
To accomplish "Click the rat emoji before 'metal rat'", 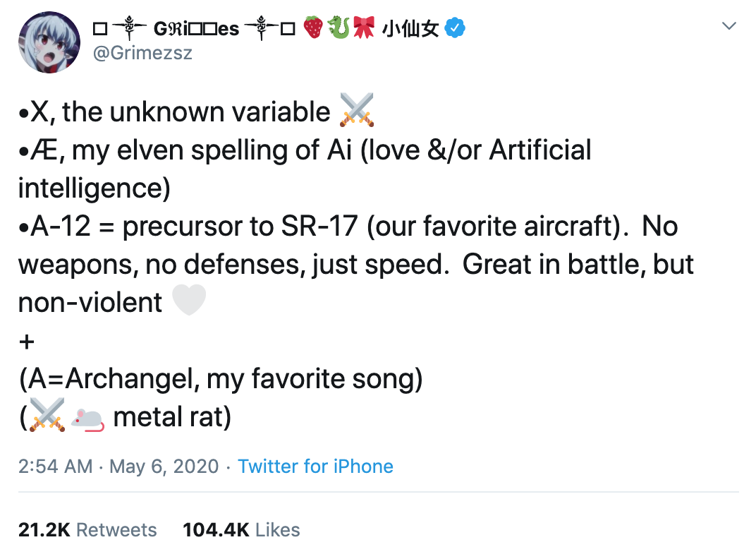I will (88, 417).
